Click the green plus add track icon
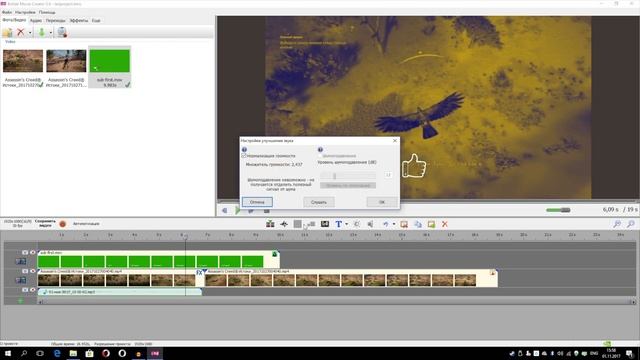The height and width of the screenshot is (360, 640). click(21, 301)
